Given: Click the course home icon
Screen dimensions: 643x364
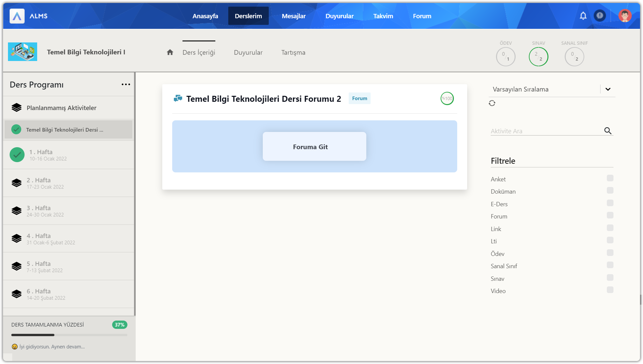Looking at the screenshot, I should coord(170,52).
